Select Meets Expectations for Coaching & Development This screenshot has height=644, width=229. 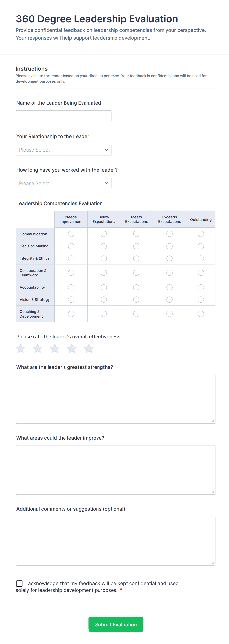[x=136, y=313]
